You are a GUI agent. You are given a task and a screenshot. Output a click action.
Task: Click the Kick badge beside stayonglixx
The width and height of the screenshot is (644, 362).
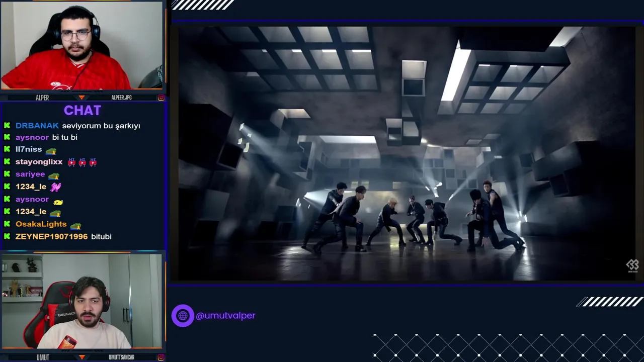pos(7,162)
